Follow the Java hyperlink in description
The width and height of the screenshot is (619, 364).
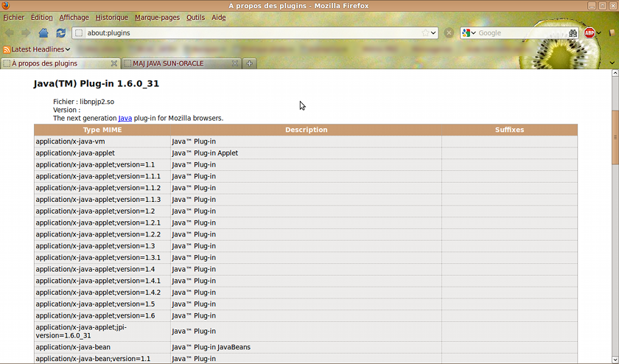(x=125, y=118)
